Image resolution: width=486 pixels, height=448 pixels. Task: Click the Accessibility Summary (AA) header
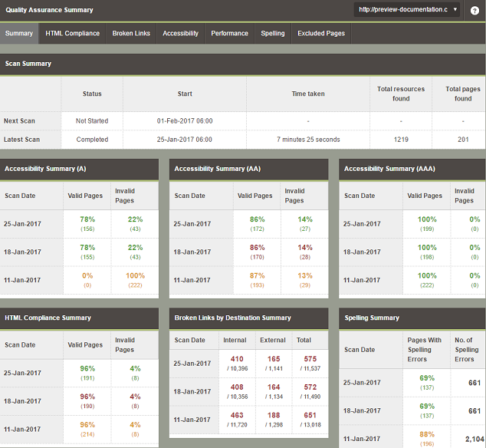pyautogui.click(x=249, y=169)
